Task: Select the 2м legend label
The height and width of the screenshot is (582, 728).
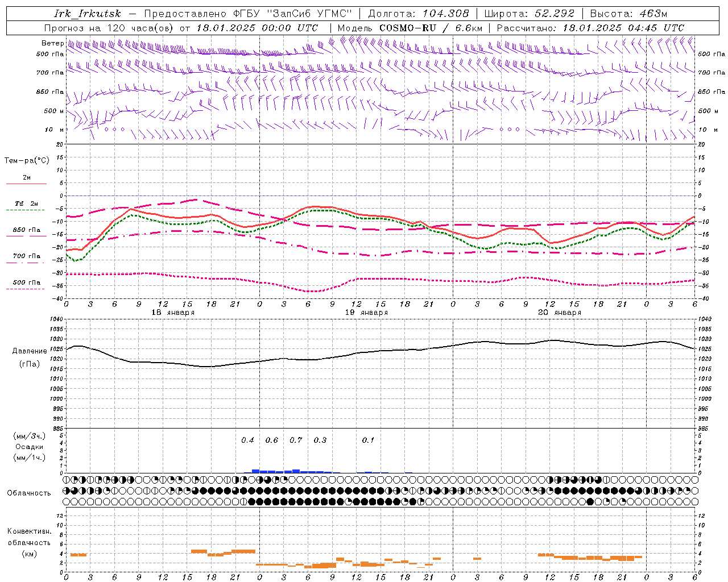Action: pyautogui.click(x=27, y=177)
